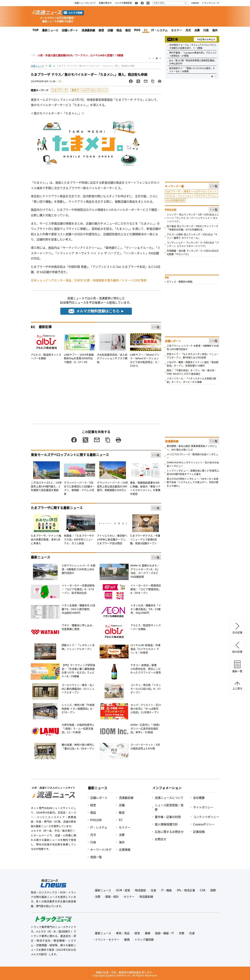Click たまプラーザ tag in 関連キーワード row

[x=59, y=90]
